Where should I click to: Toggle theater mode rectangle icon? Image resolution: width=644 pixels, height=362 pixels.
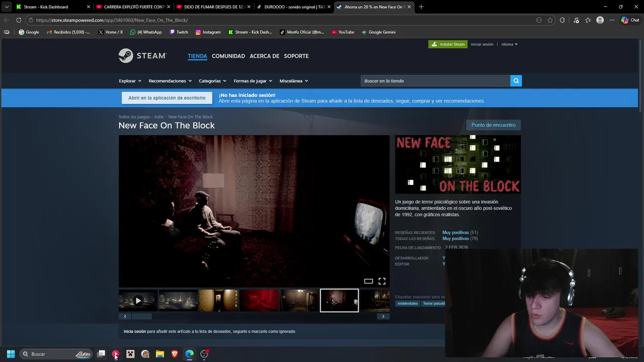368,281
